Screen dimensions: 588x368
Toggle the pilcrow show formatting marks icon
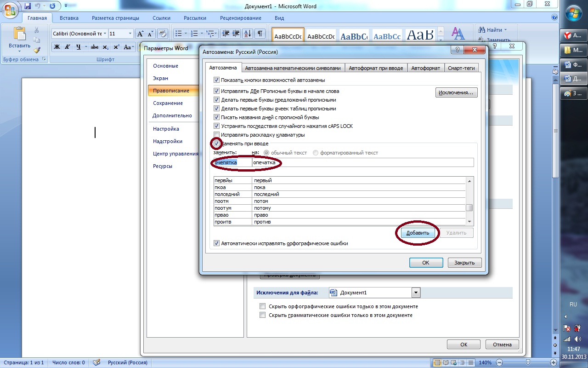(x=260, y=34)
